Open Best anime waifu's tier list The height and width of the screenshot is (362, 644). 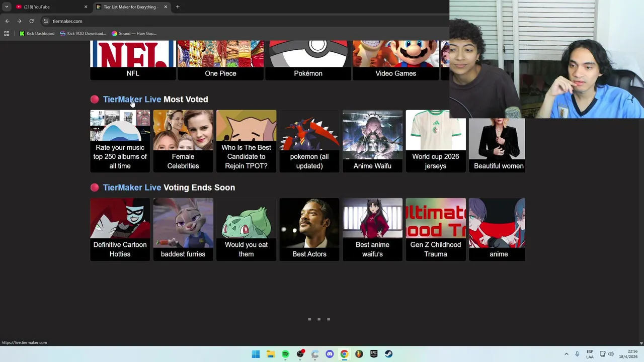click(372, 229)
